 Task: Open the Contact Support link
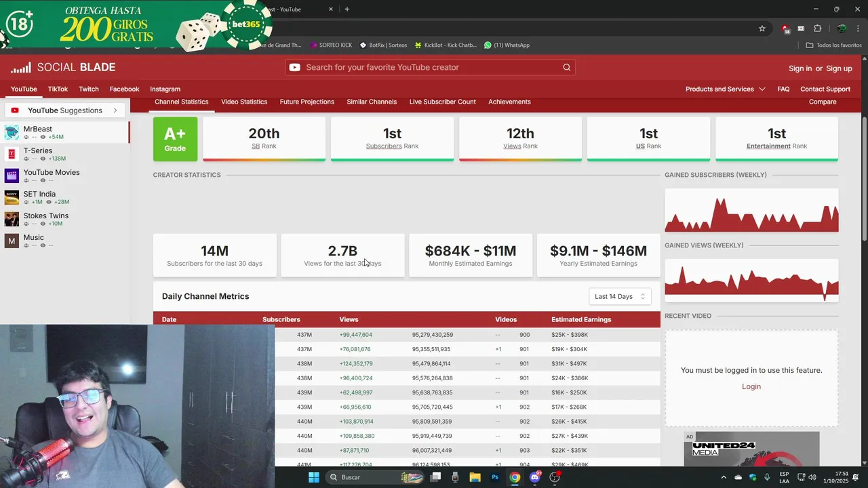pyautogui.click(x=825, y=89)
